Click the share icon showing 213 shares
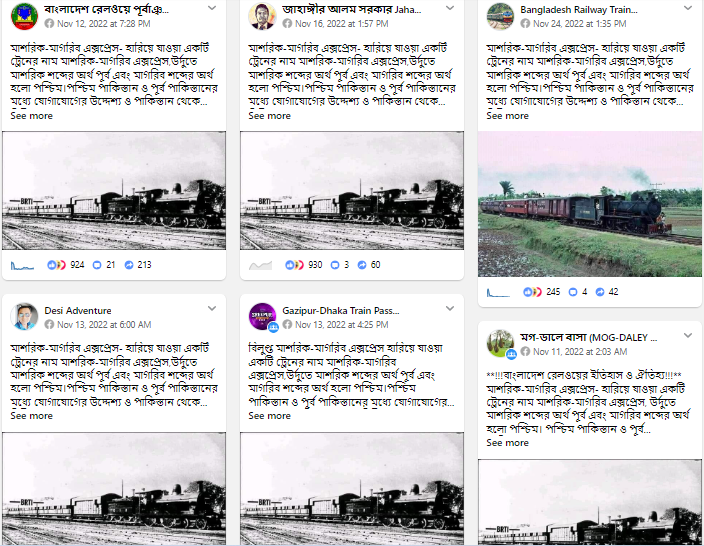 click(129, 265)
